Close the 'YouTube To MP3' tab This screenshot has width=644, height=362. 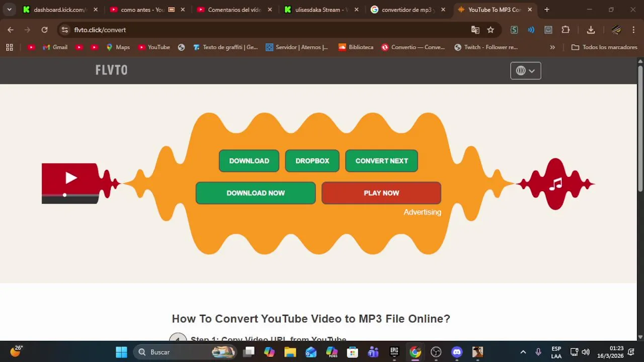click(x=530, y=10)
